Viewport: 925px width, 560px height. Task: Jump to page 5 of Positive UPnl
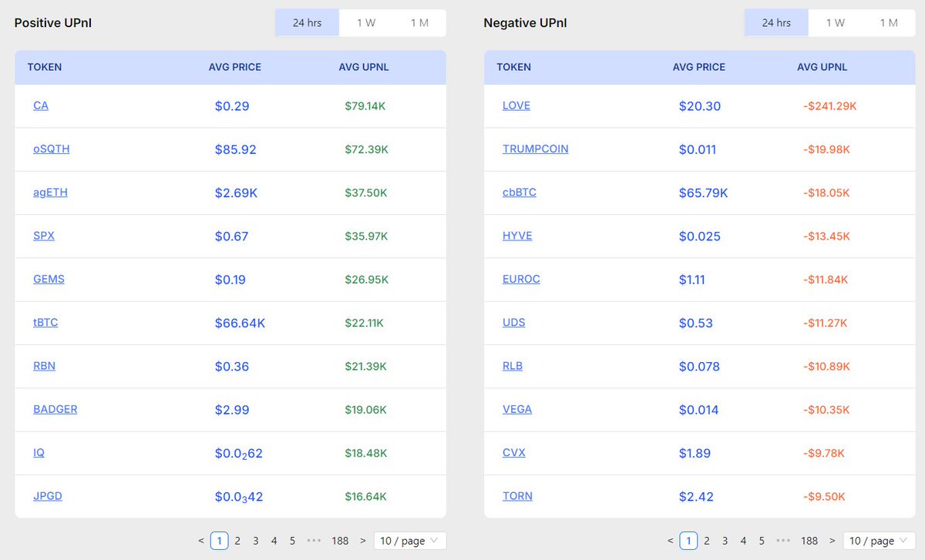click(293, 541)
